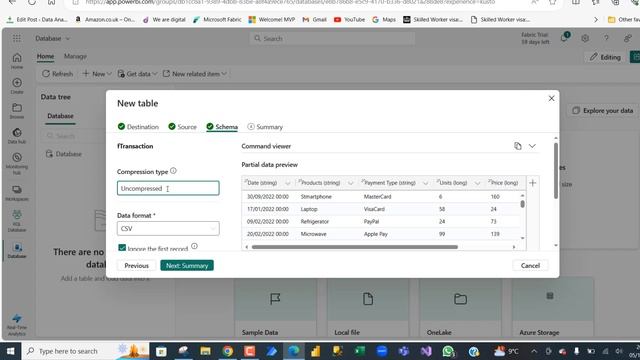Open Create in the left sidebar
This screenshot has height=360, width=640.
click(x=17, y=86)
